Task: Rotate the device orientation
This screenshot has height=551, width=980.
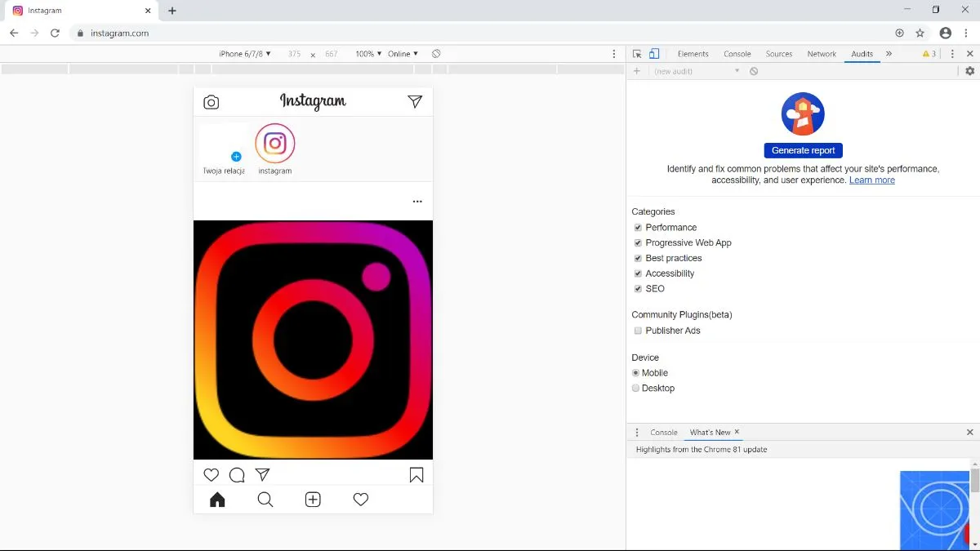Action: [x=436, y=54]
